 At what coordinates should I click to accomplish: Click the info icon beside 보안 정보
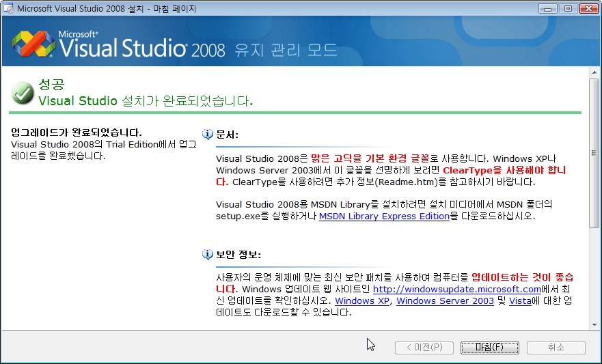pyautogui.click(x=208, y=254)
